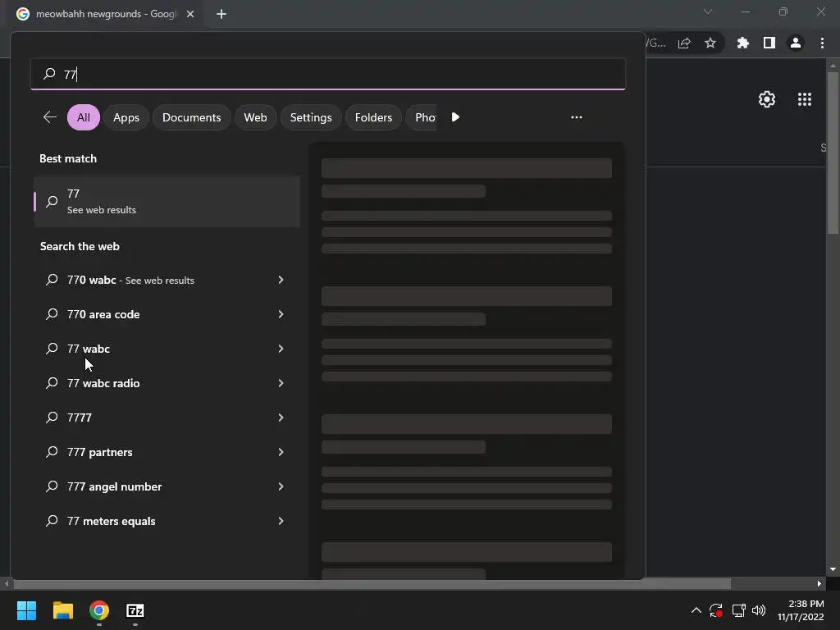Open Chrome three-dot menu
This screenshot has width=840, height=630.
click(x=822, y=43)
